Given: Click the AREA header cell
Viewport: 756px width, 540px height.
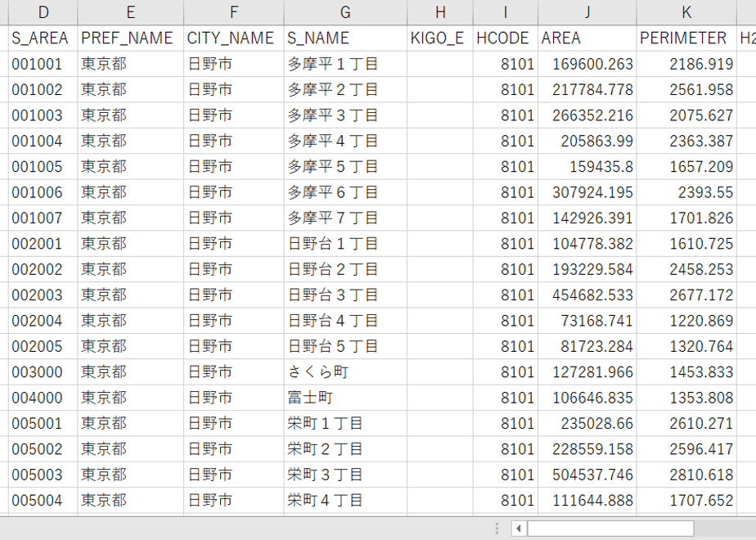Looking at the screenshot, I should tap(587, 38).
